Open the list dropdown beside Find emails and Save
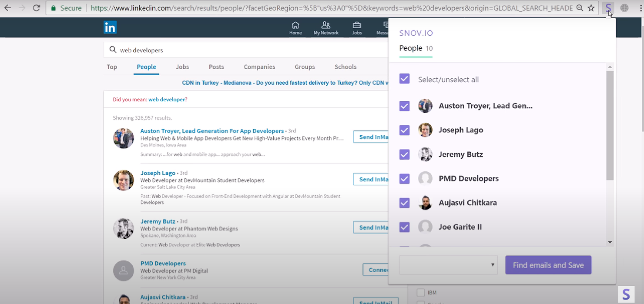This screenshot has height=304, width=644. point(448,265)
